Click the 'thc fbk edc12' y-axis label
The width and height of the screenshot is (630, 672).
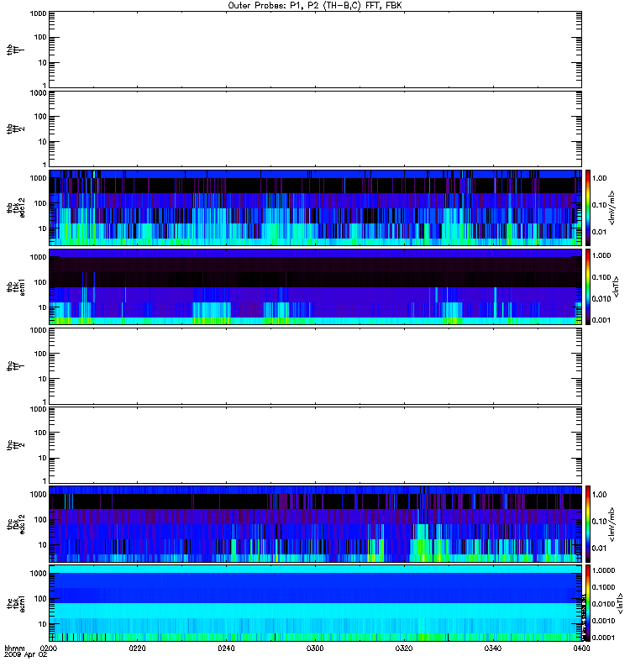[16, 523]
